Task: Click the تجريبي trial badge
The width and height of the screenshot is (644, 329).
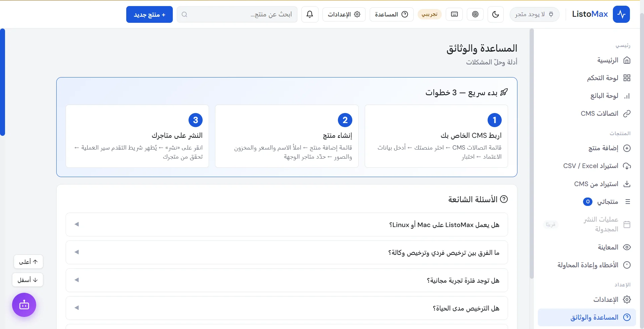Action: click(x=430, y=14)
